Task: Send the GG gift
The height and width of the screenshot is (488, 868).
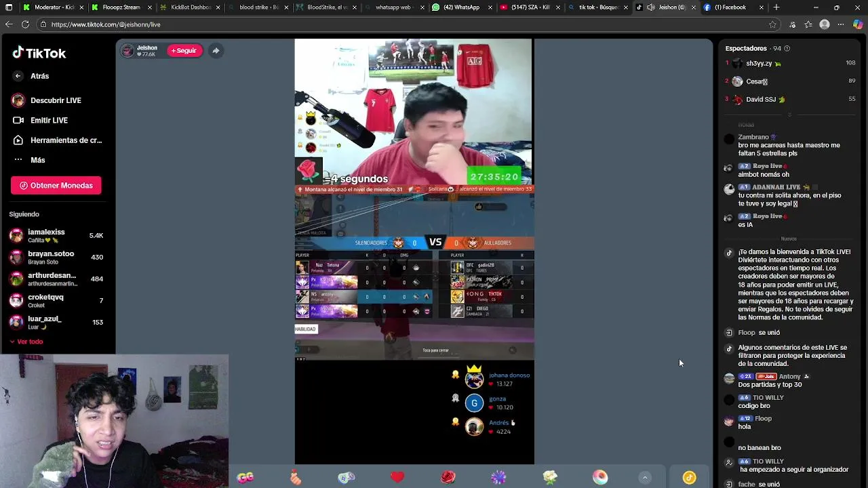Action: coord(245,477)
